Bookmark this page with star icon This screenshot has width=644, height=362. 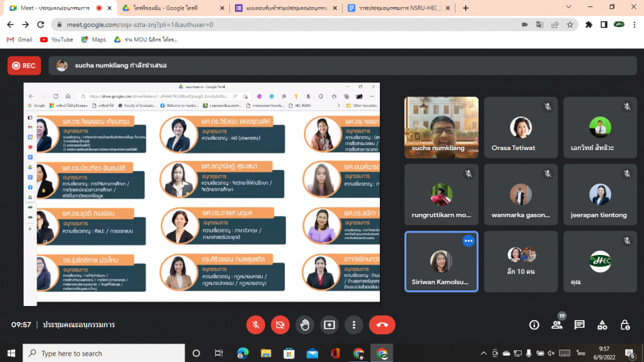[570, 24]
